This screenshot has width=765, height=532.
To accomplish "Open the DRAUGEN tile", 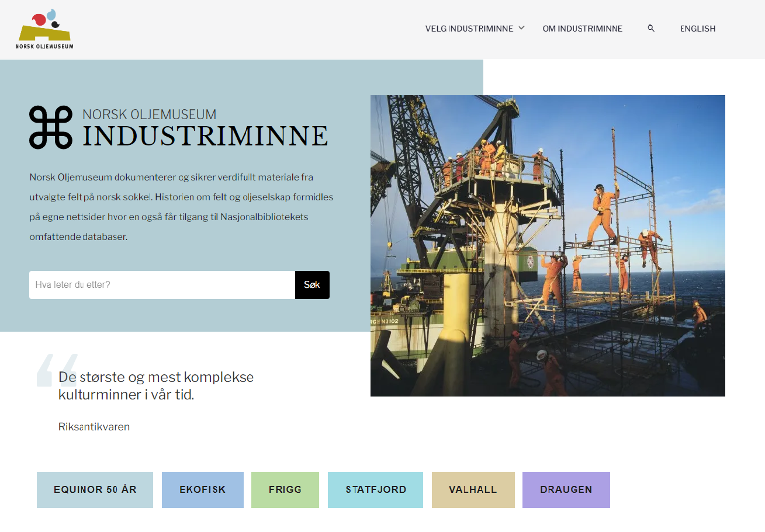I will 566,490.
